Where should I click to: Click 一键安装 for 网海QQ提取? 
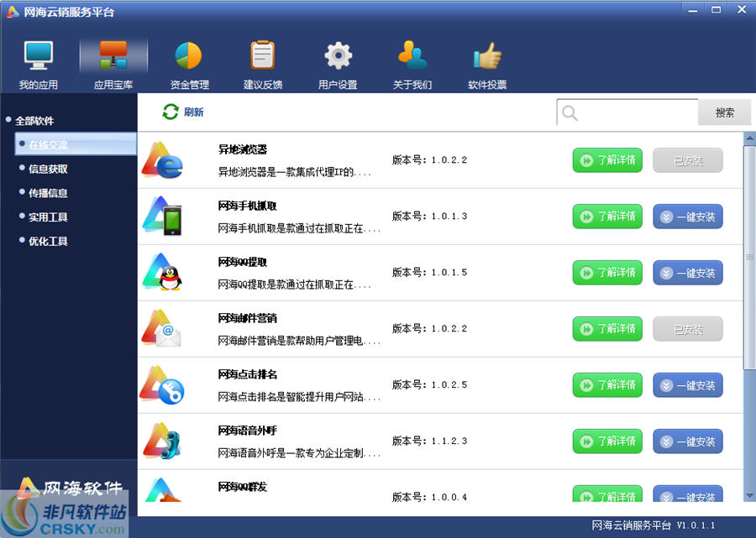[x=688, y=273]
